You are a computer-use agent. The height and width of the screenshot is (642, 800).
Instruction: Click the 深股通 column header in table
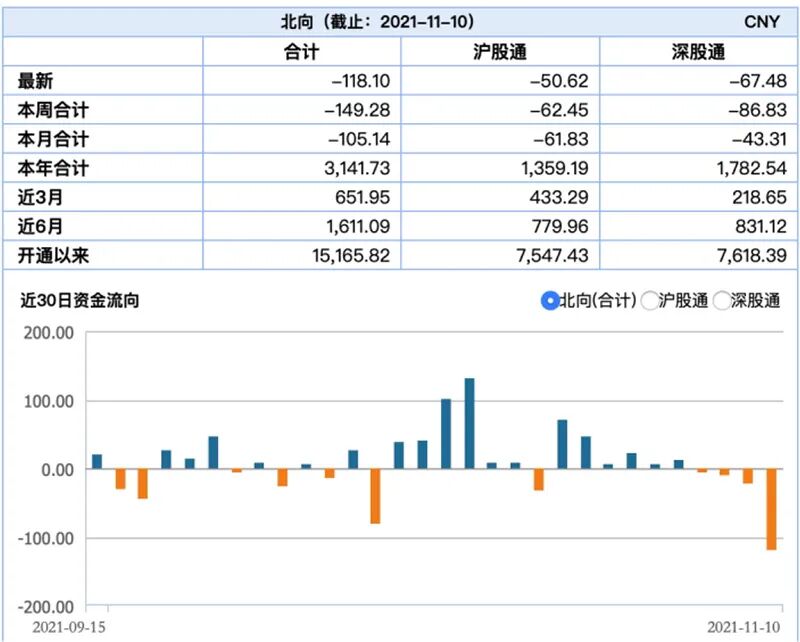[698, 52]
